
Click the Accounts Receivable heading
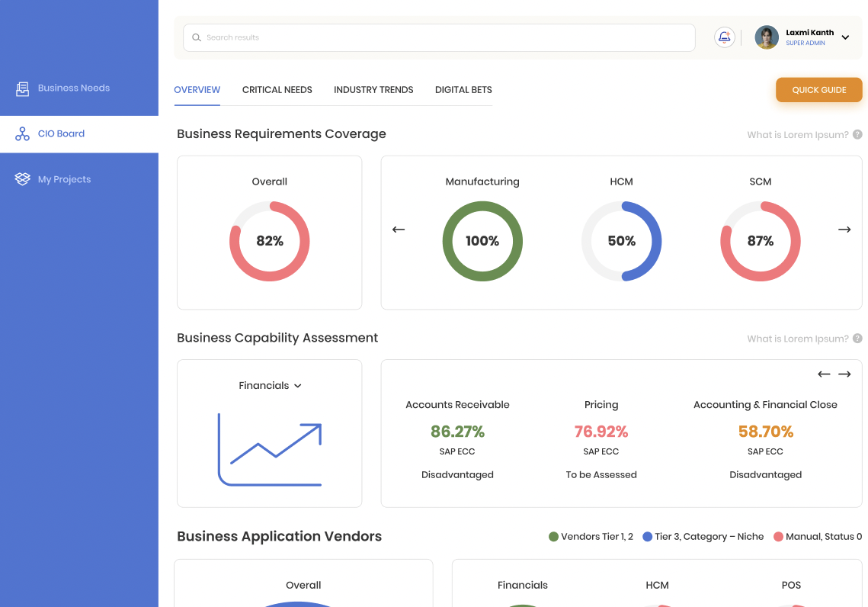click(x=458, y=405)
